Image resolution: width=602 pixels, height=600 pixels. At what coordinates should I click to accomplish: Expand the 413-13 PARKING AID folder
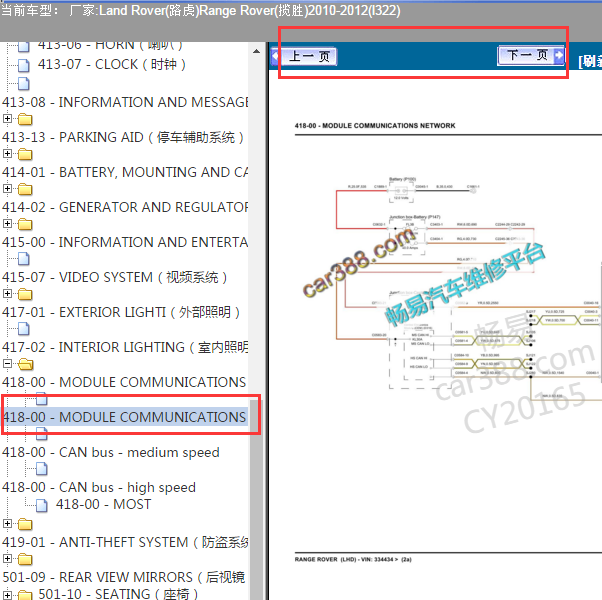point(7,119)
